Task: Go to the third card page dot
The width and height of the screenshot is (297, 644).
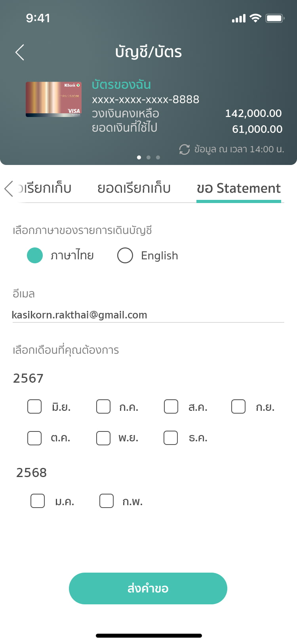Action: [x=158, y=157]
